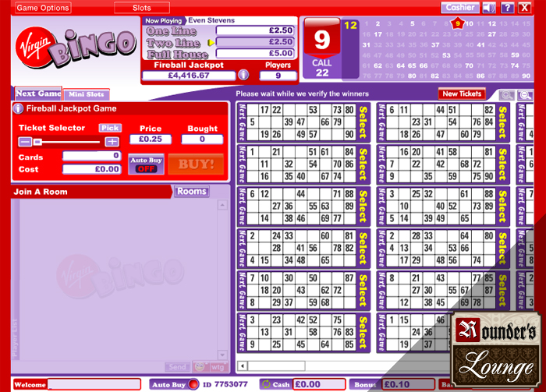Switch to the Next Game tab
This screenshot has height=392, width=546.
click(x=38, y=94)
